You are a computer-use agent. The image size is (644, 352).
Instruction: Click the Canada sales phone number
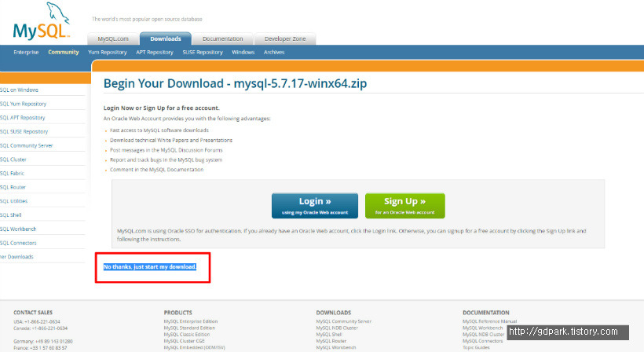[49, 328]
